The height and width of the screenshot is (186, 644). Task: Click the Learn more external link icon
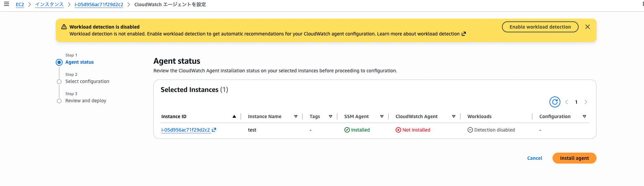click(464, 34)
